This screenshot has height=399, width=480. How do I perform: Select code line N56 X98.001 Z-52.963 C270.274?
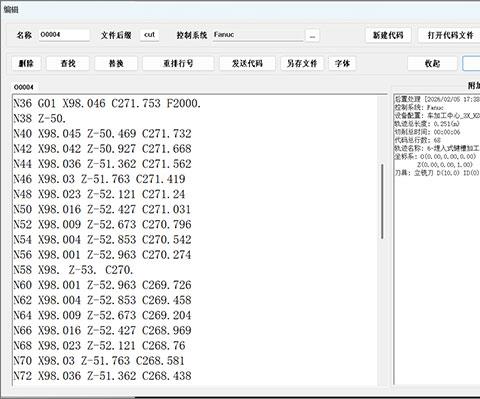pyautogui.click(x=102, y=255)
